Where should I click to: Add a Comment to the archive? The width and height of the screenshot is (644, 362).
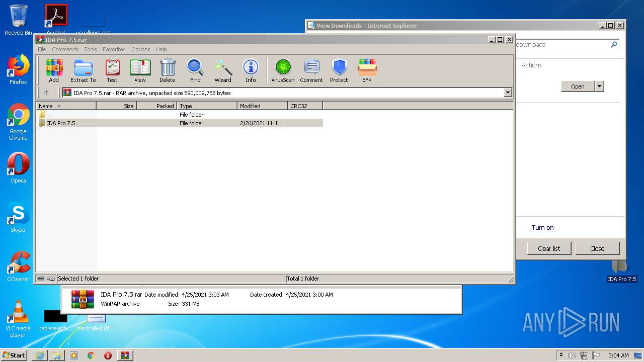[311, 70]
